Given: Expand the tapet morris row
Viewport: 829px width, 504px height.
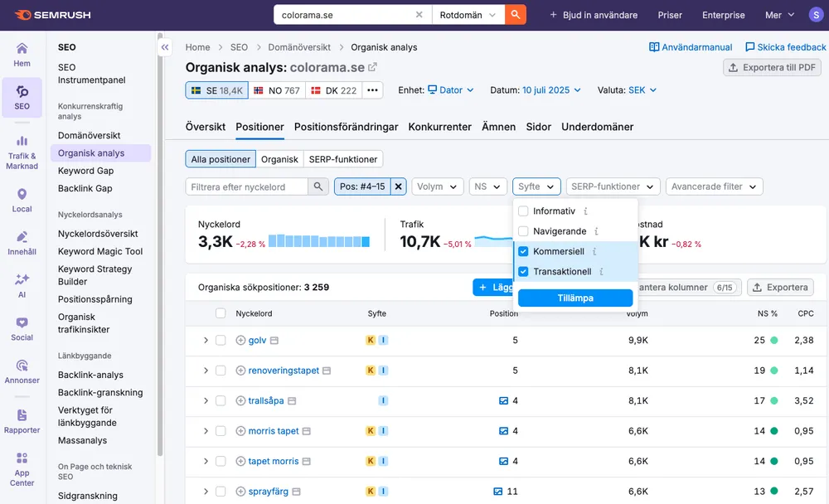Looking at the screenshot, I should (206, 461).
